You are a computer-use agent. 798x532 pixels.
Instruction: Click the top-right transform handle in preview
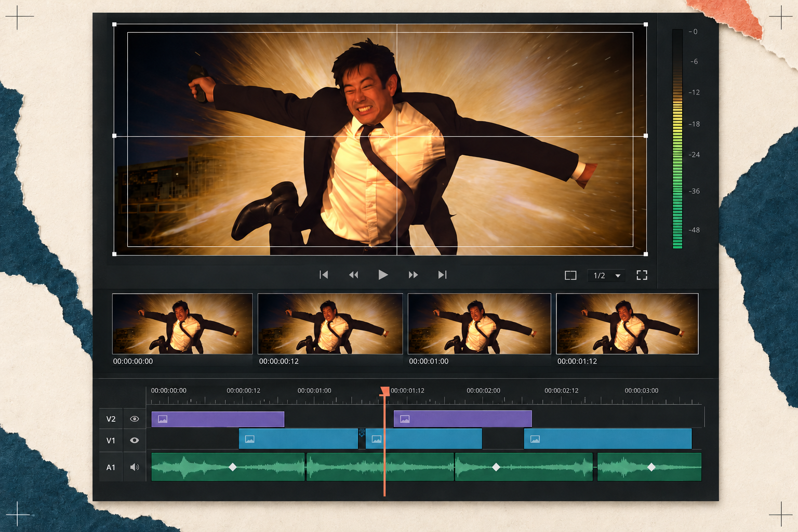point(646,24)
